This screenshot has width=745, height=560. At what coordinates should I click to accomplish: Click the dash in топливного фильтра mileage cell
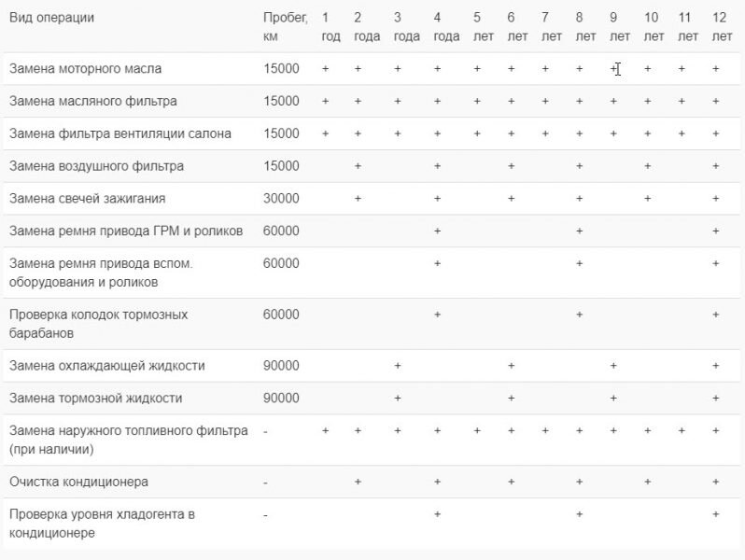click(265, 431)
